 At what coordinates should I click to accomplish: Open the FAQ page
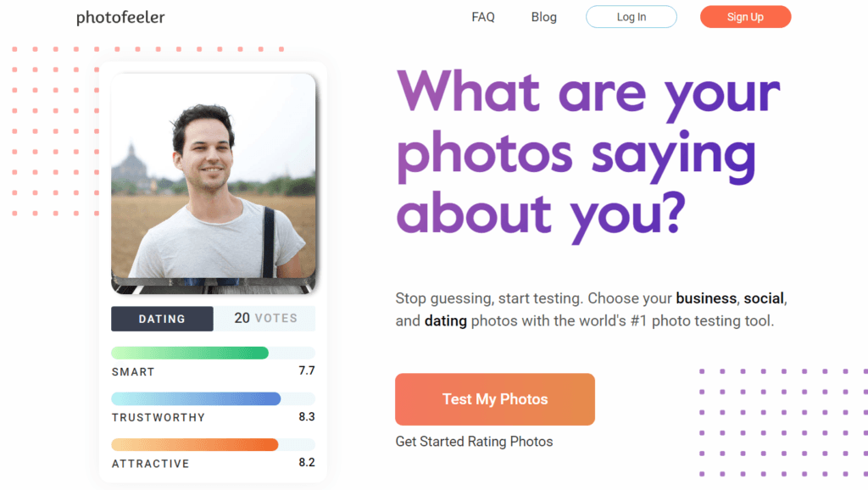(x=482, y=17)
